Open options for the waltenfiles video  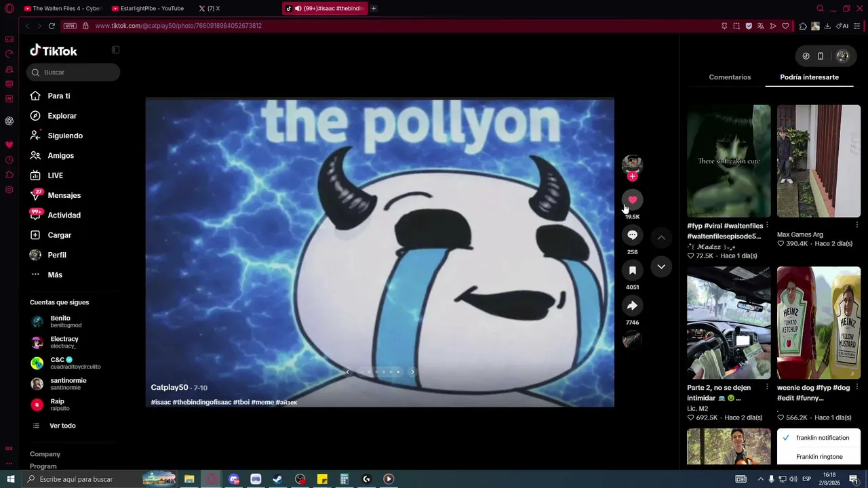coord(767,226)
